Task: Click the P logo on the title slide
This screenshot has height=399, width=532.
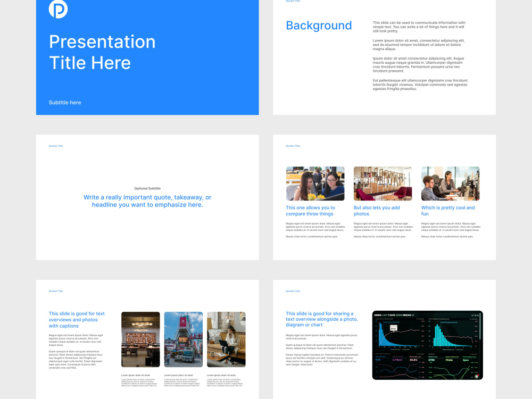Action: point(59,9)
